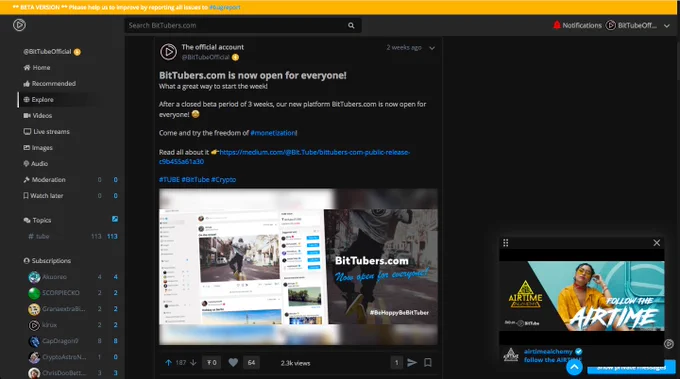The image size is (680, 379).
Task: Open the post options chevron beside '2 weeks ago'
Action: click(x=432, y=48)
